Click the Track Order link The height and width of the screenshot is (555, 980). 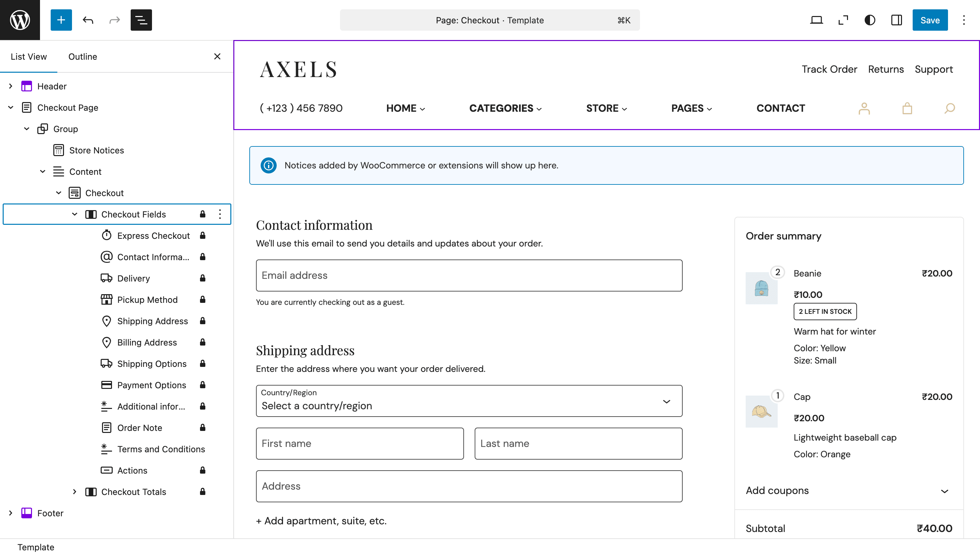[829, 69]
